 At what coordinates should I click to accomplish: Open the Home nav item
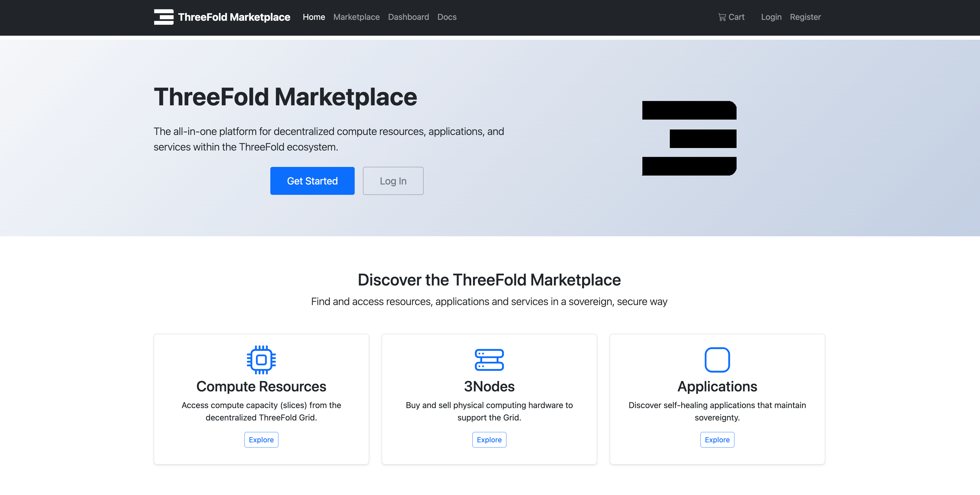click(314, 17)
